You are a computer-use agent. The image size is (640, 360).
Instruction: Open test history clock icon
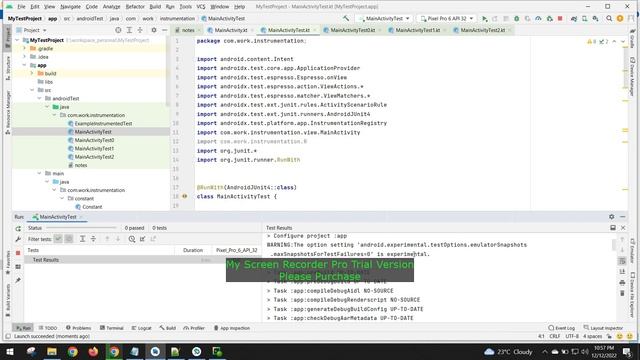pyautogui.click(x=132, y=239)
